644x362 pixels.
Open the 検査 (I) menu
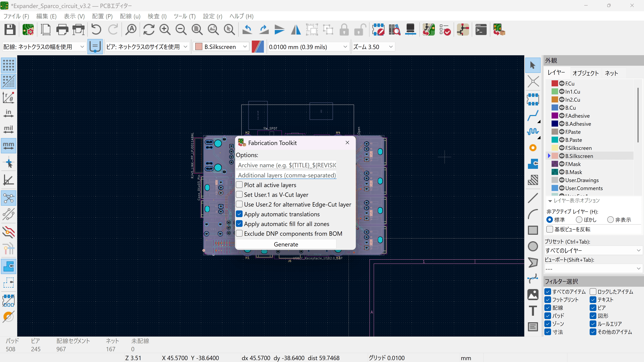coord(157,16)
